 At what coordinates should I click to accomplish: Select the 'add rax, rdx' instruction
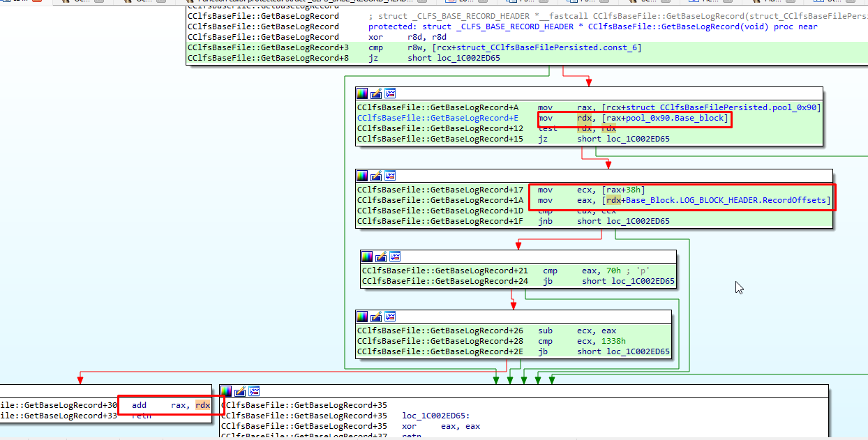(x=170, y=405)
